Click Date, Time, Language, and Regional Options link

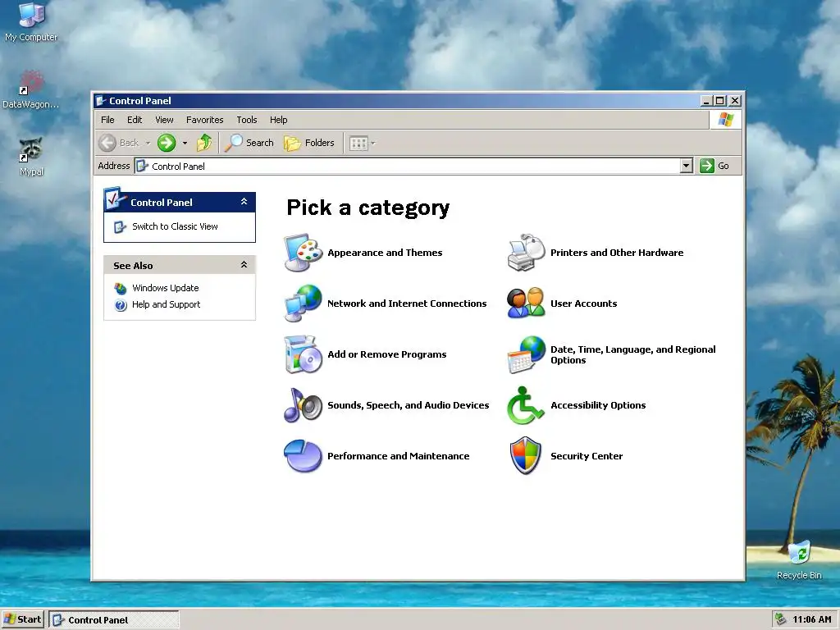pyautogui.click(x=633, y=354)
